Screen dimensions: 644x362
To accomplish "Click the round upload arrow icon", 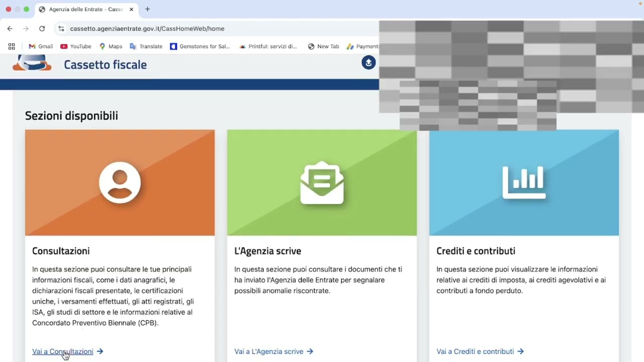I will click(369, 62).
